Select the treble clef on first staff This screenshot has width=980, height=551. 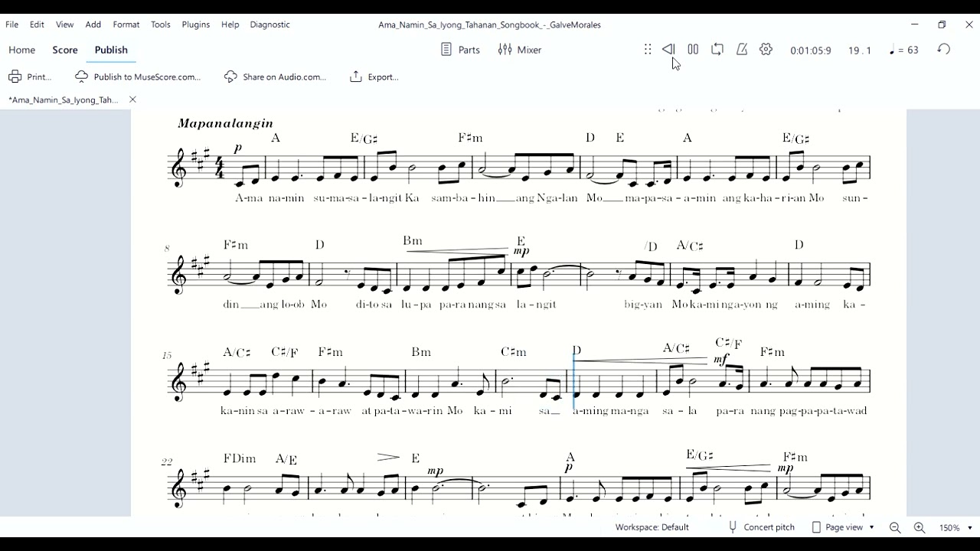tap(181, 167)
